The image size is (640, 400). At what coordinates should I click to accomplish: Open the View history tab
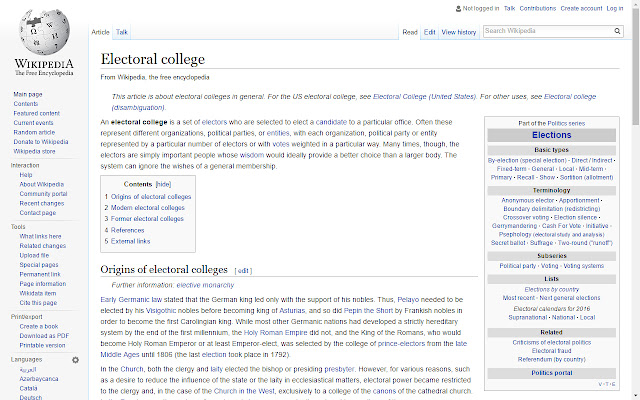tap(460, 32)
